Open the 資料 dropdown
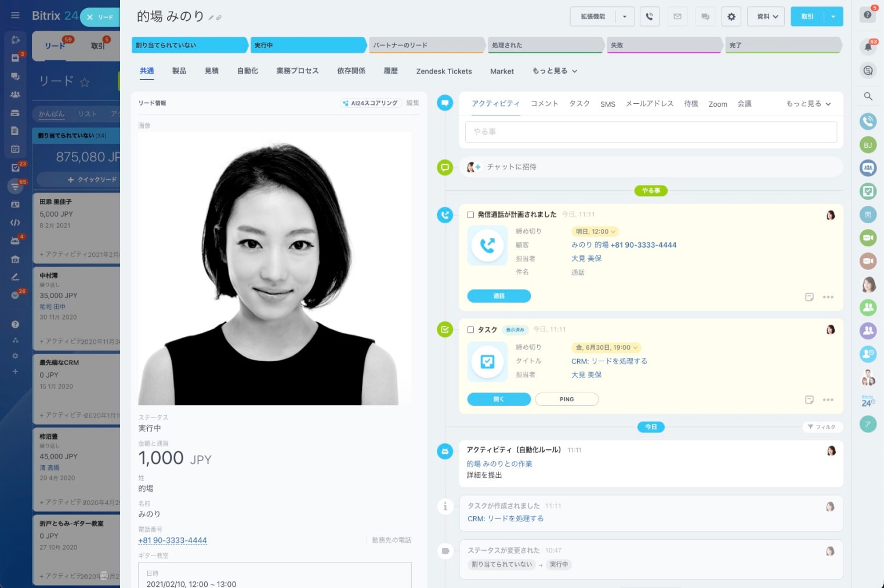 click(x=766, y=17)
